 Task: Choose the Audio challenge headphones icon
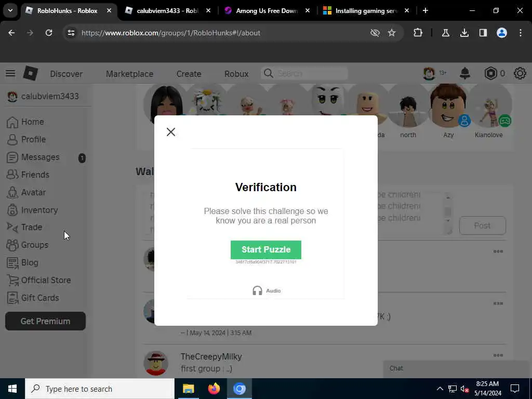coord(258,291)
